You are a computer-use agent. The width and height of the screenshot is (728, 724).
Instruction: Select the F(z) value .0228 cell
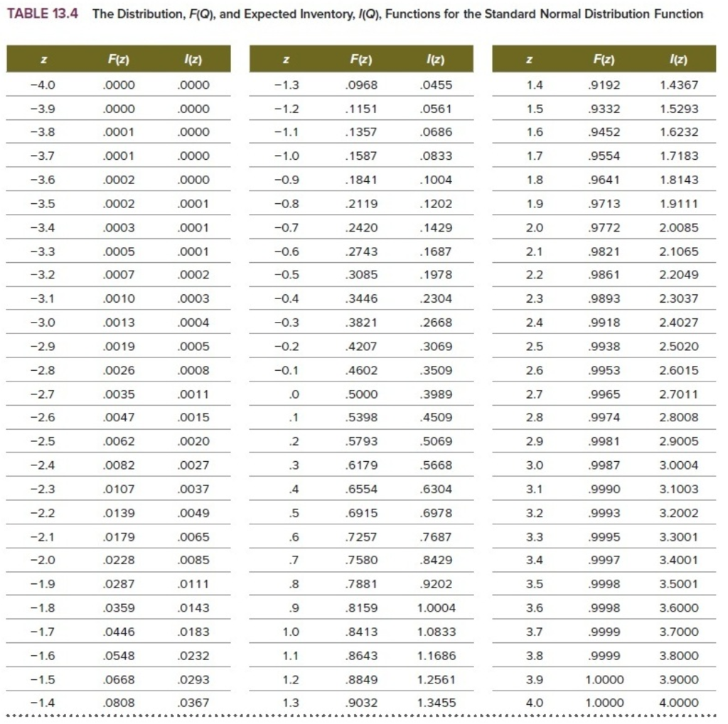tap(119, 560)
